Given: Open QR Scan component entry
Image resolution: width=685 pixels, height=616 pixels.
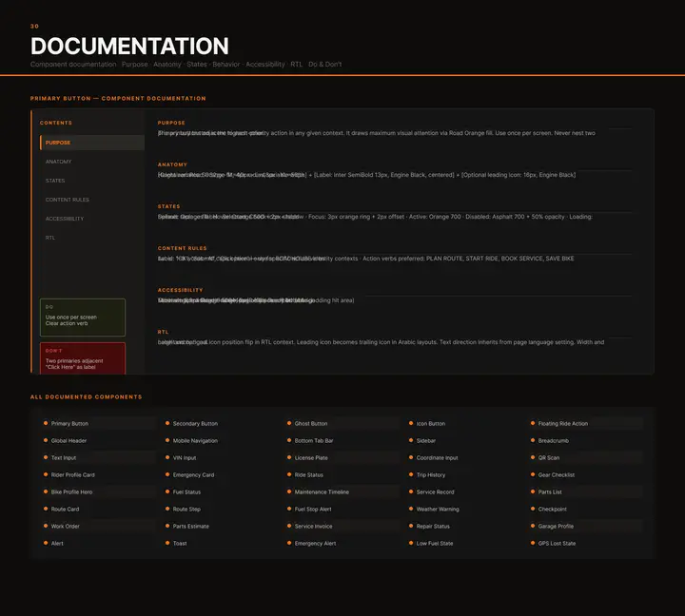Looking at the screenshot, I should 586,457.
